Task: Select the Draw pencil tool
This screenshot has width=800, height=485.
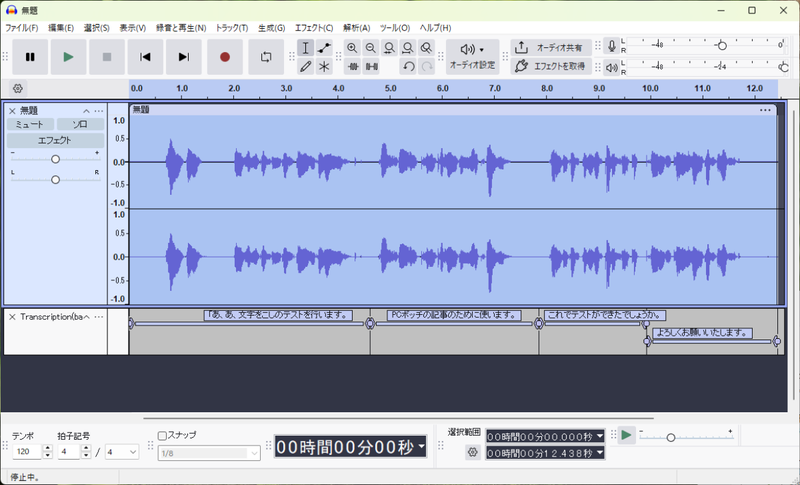Action: [x=306, y=66]
